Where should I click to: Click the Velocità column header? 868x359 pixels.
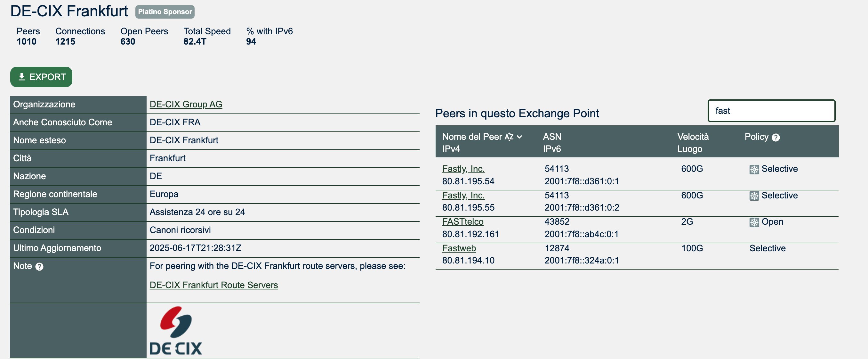tap(693, 137)
